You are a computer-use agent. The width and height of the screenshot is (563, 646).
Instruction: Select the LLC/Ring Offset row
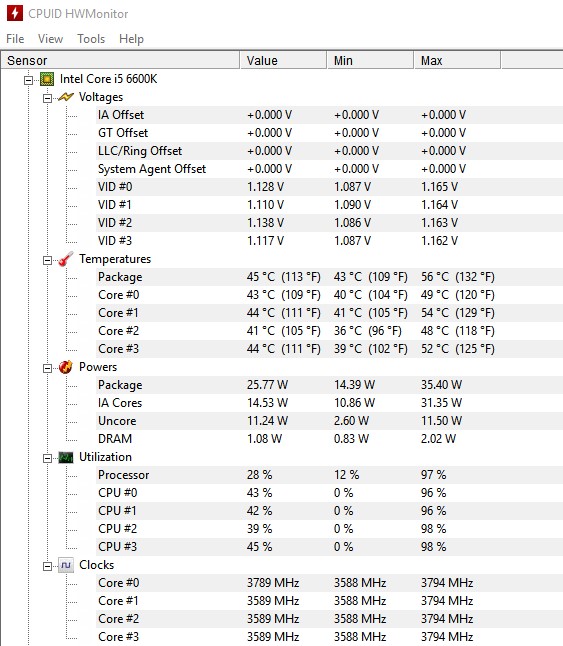pos(329,151)
